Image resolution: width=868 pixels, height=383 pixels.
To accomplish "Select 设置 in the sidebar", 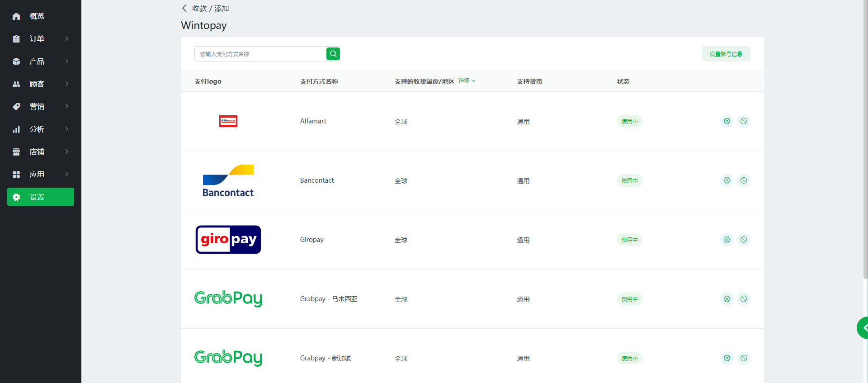I will click(x=41, y=197).
